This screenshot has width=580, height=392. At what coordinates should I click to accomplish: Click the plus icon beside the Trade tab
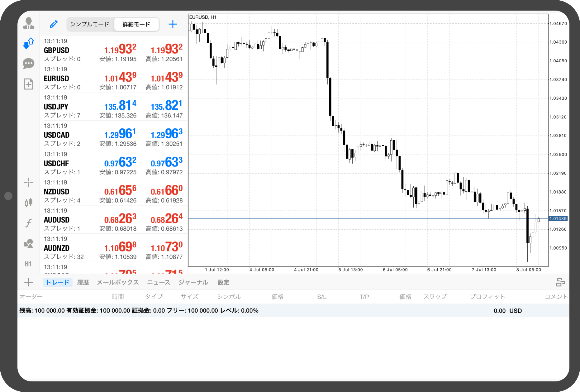(x=28, y=282)
